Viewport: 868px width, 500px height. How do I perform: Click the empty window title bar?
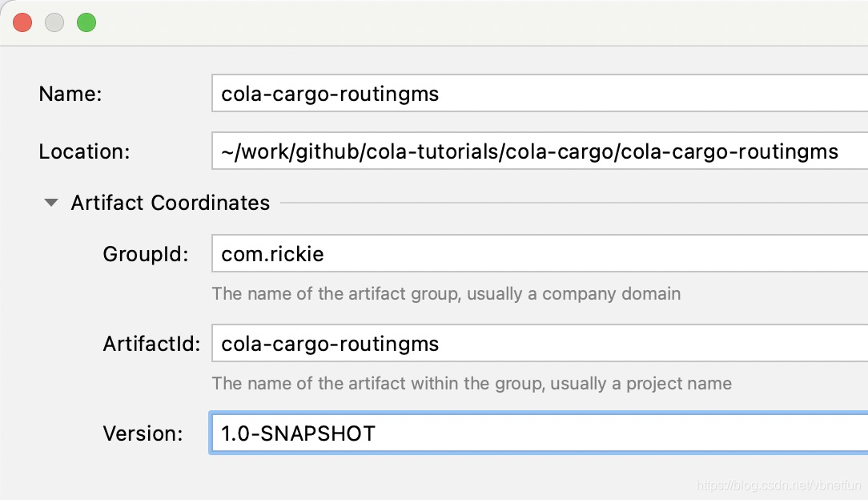480,22
